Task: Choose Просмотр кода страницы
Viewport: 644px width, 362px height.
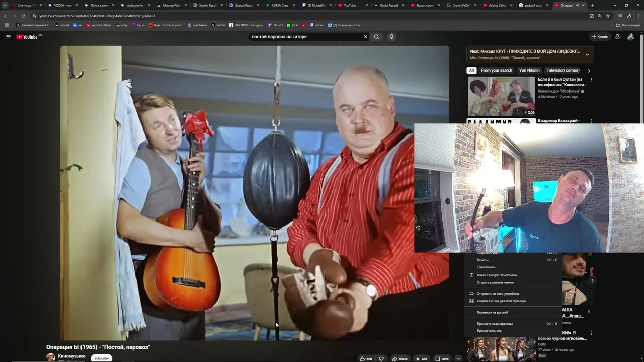Action: 513,323
